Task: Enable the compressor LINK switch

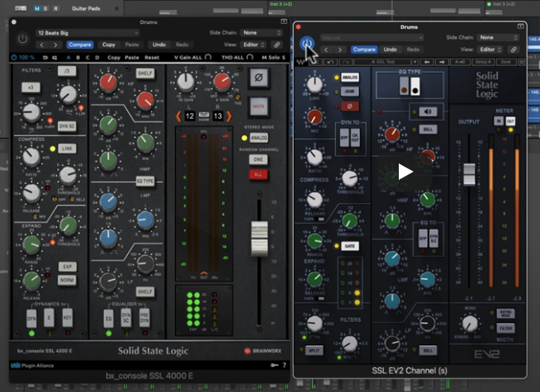Action: tap(69, 148)
